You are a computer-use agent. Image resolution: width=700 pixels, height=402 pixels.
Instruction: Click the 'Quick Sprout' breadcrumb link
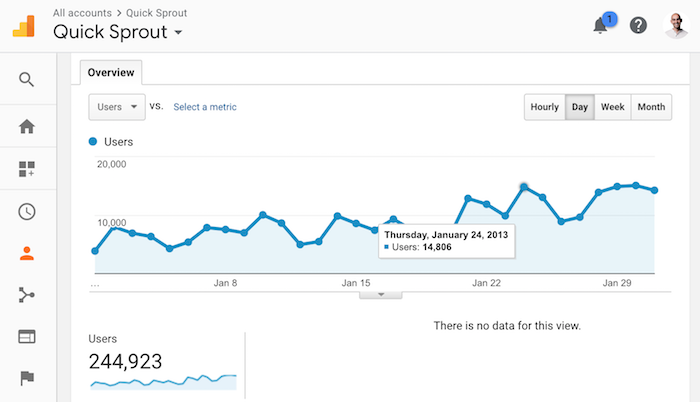(x=157, y=13)
